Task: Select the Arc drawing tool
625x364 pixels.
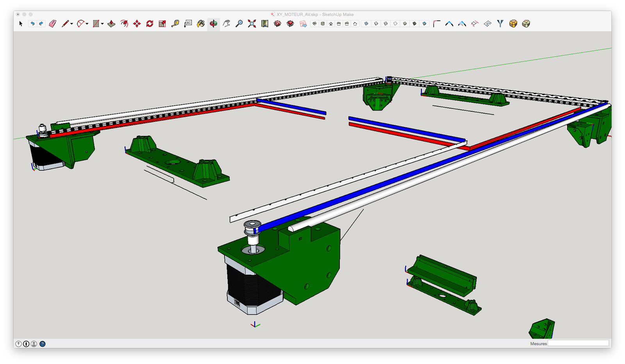Action: click(80, 24)
